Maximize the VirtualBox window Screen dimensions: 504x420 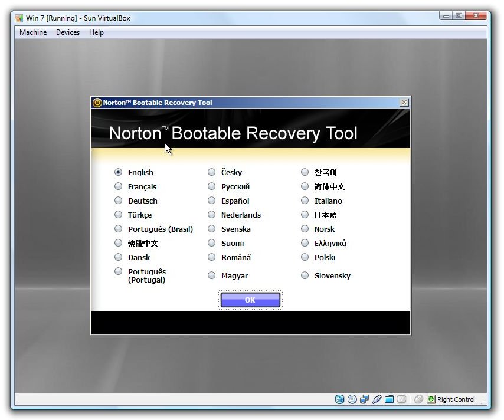(459, 16)
